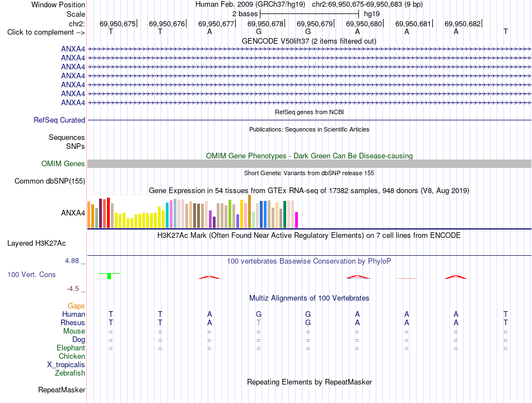Viewport: 532px width, 403px height.
Task: Click the SNPs track label
Action: (x=76, y=146)
